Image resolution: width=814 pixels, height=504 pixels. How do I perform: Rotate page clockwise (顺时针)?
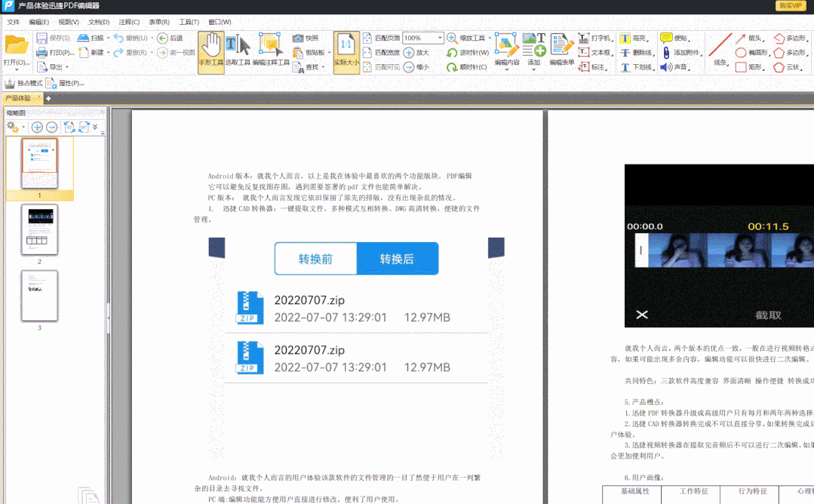coord(467,67)
